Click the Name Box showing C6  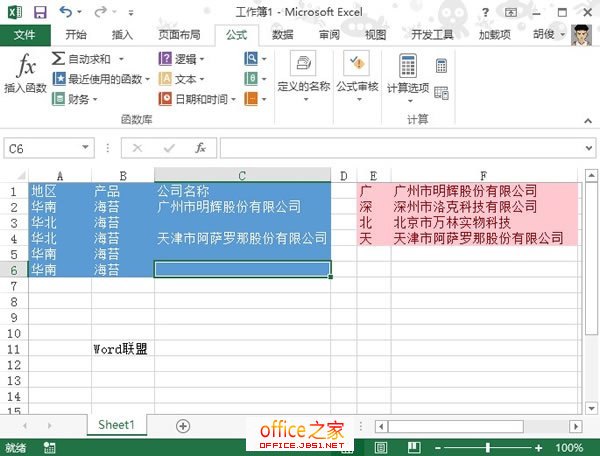click(49, 148)
